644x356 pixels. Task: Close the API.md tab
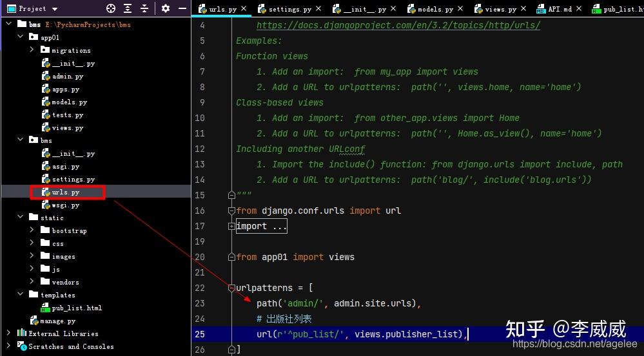[579, 8]
